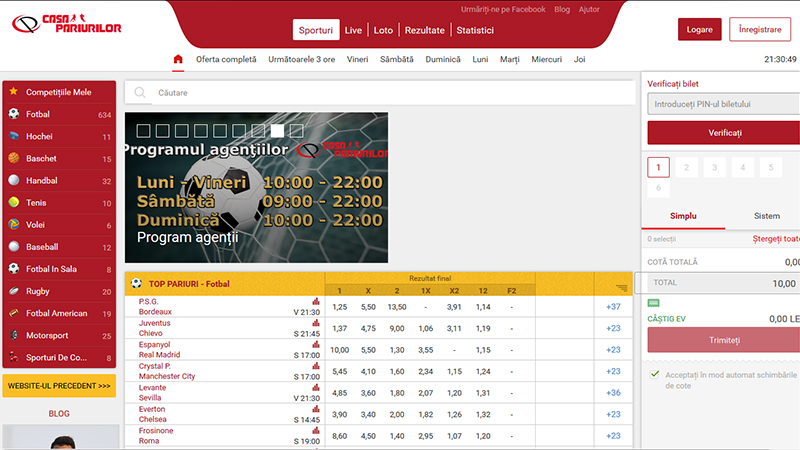Click the search magnifier icon
The image size is (800, 450).
[139, 92]
